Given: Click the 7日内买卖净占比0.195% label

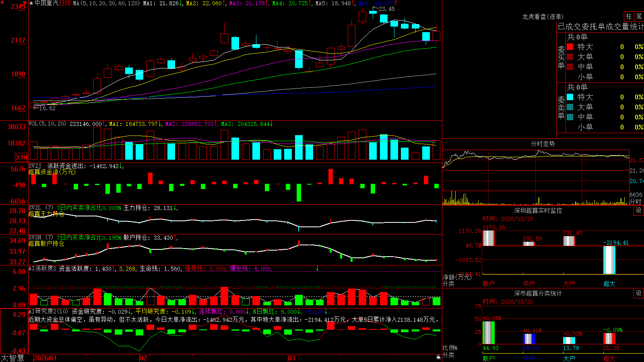Looking at the screenshot, I should [89, 238].
